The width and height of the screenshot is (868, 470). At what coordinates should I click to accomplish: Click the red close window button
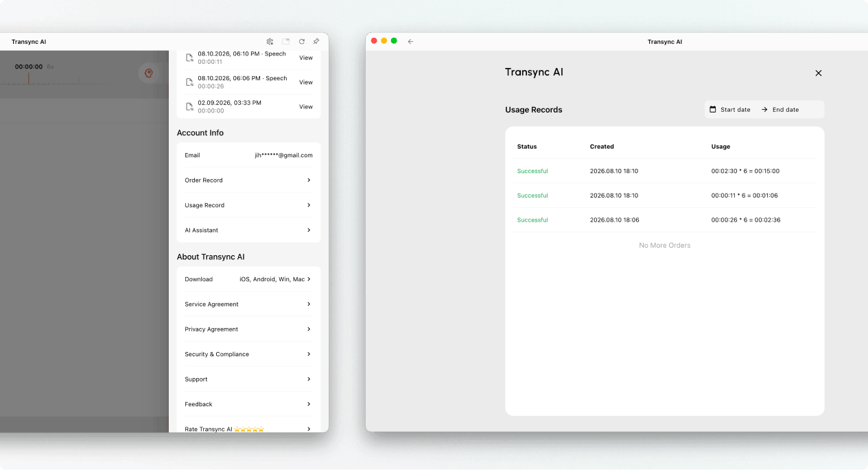[x=374, y=41]
